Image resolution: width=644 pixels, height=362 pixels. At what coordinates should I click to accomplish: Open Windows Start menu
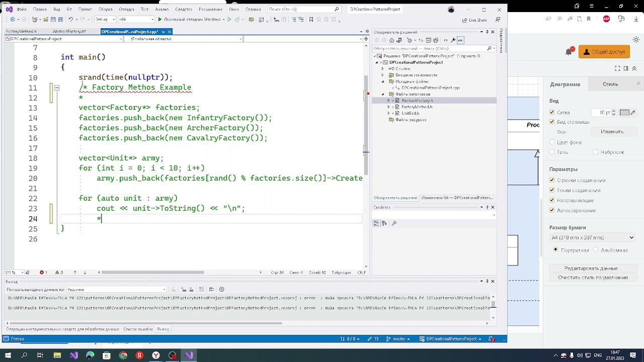[x=8, y=355]
